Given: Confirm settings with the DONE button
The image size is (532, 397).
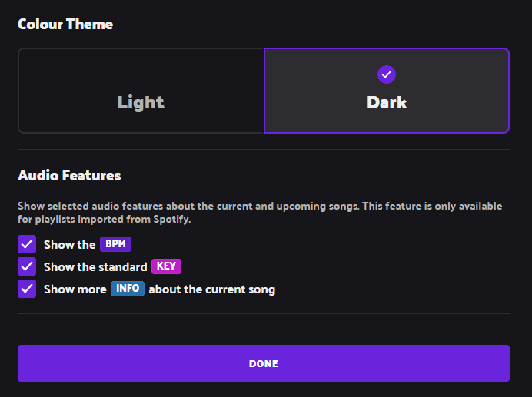Looking at the screenshot, I should [264, 363].
